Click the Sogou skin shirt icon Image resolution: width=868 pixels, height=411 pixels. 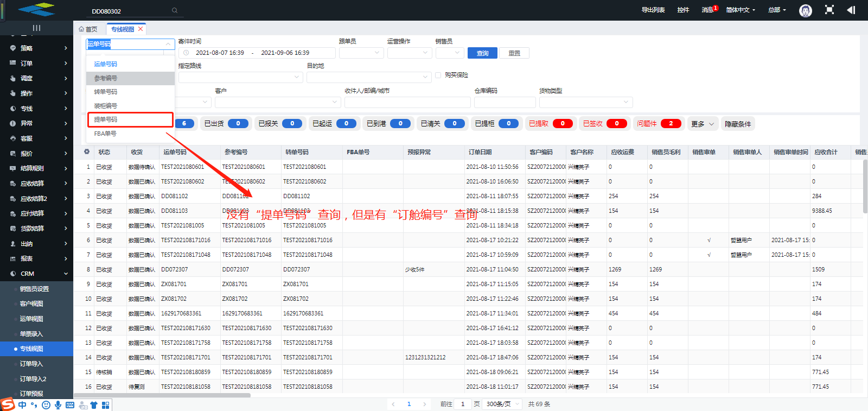(x=94, y=405)
